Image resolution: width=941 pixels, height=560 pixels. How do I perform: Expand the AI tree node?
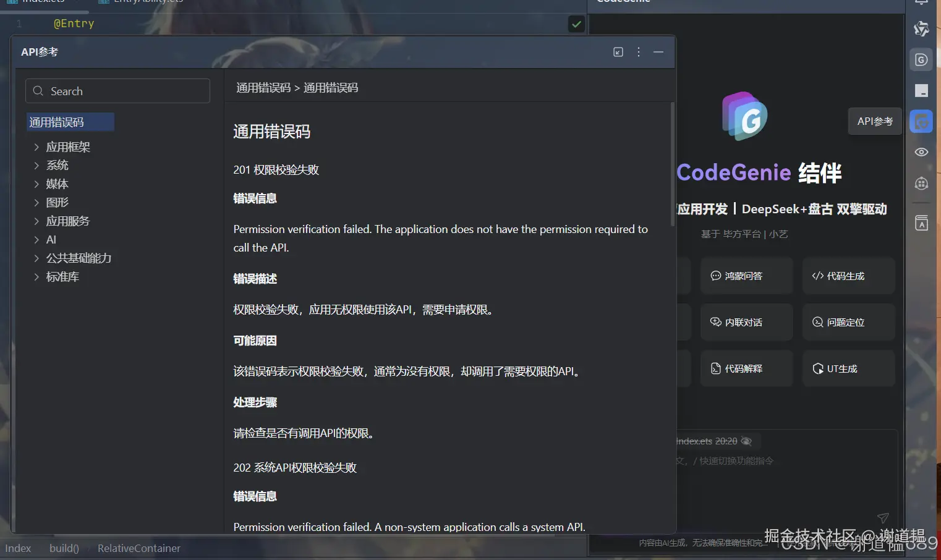(x=36, y=240)
